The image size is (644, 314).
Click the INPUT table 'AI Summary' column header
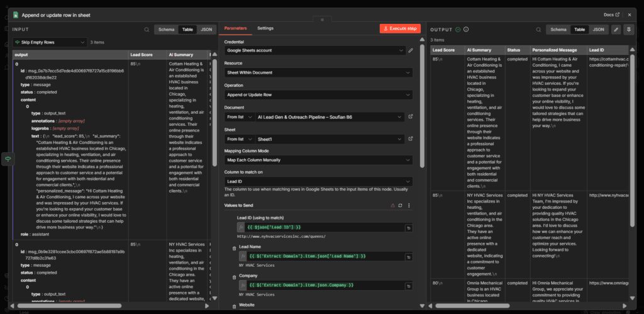187,55
